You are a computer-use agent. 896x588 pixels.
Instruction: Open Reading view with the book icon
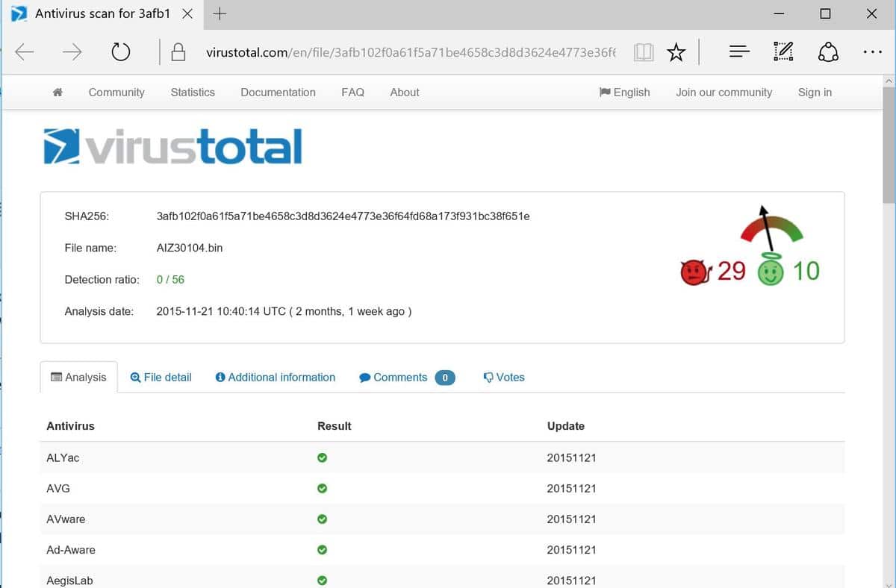pos(644,51)
